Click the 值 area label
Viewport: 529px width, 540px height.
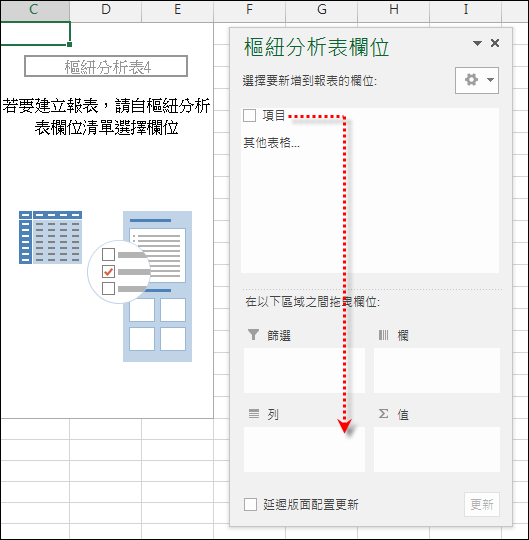pyautogui.click(x=403, y=414)
